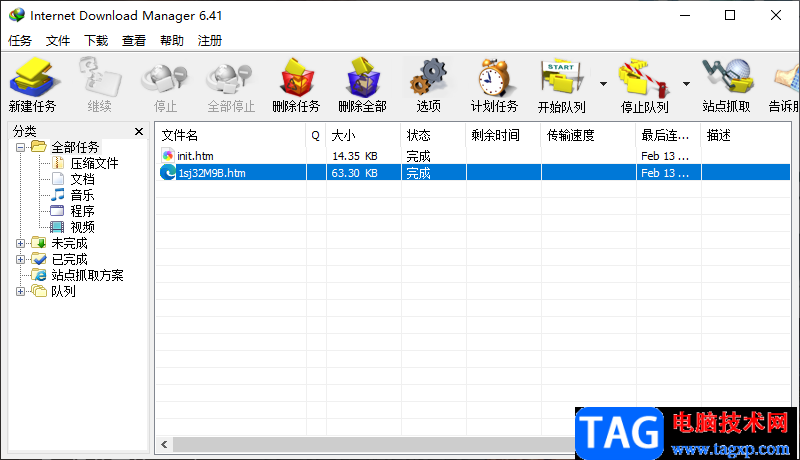The image size is (800, 460).
Task: Click the 全部停止 (Stop All) toolbar icon
Action: point(231,79)
